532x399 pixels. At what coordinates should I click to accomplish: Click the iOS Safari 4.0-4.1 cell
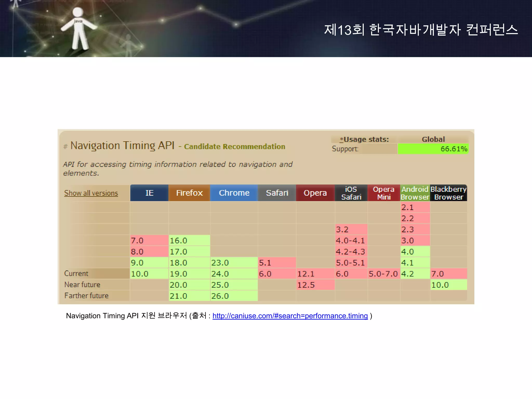point(351,241)
